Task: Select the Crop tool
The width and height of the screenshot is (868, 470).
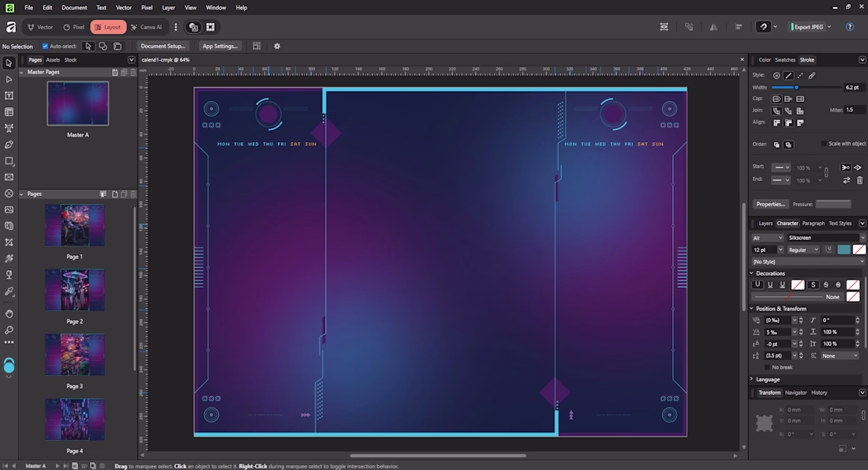Action: click(x=9, y=243)
